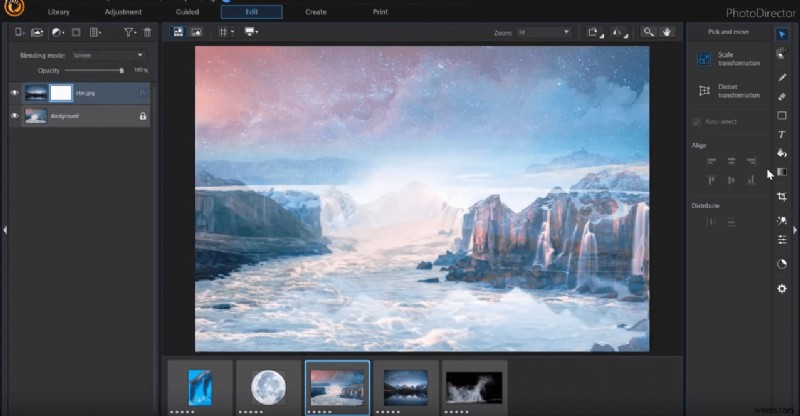The width and height of the screenshot is (800, 416).
Task: Collapse the right panel arrow
Action: point(795,230)
